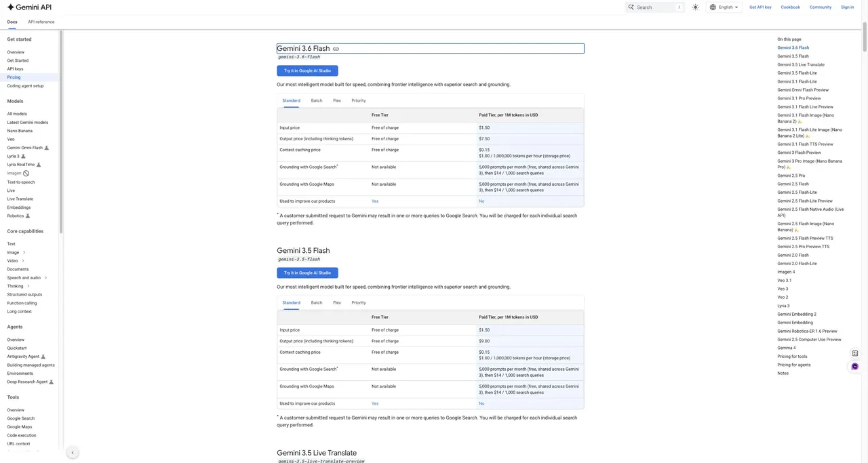This screenshot has width=868, height=463.
Task: Expand the Video sidebar section
Action: click(23, 261)
